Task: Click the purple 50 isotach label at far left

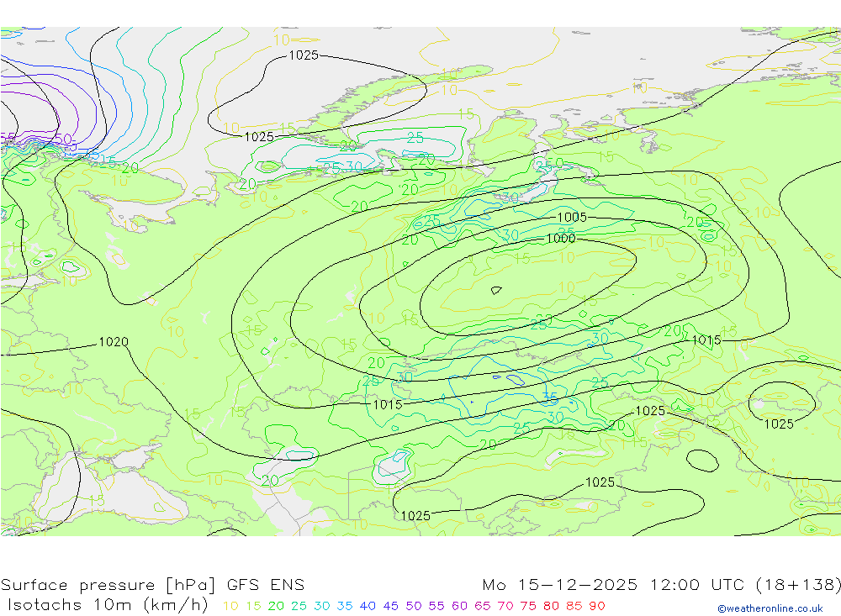Action: click(x=63, y=139)
